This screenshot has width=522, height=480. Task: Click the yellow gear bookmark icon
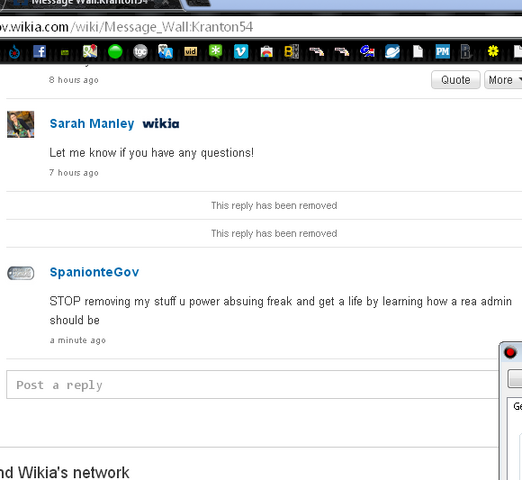point(493,51)
